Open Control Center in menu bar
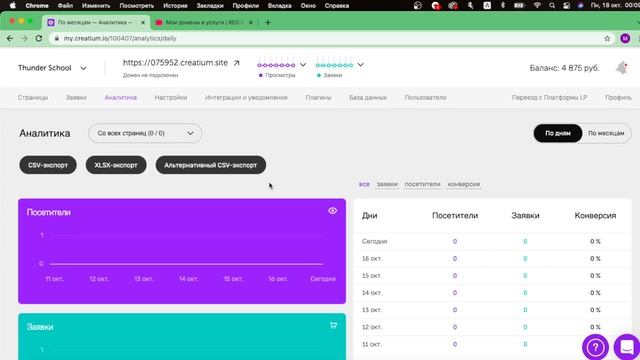The height and width of the screenshot is (360, 640). click(x=566, y=6)
